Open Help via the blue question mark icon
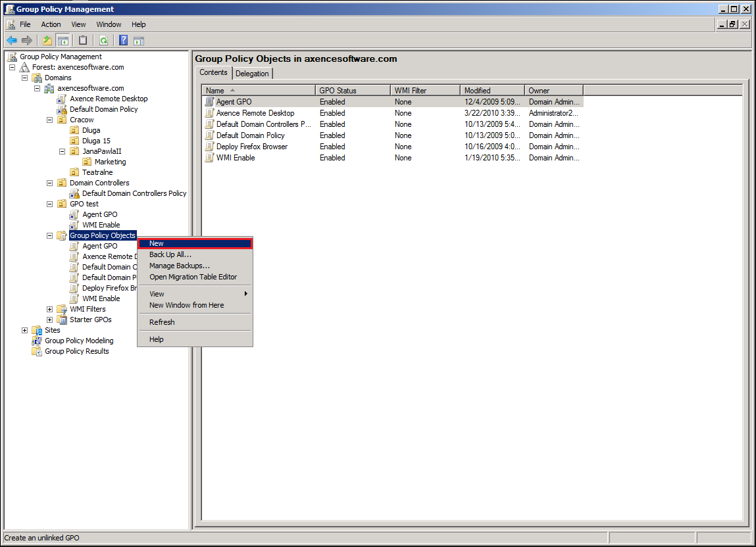Viewport: 756px width, 547px height. pos(123,40)
